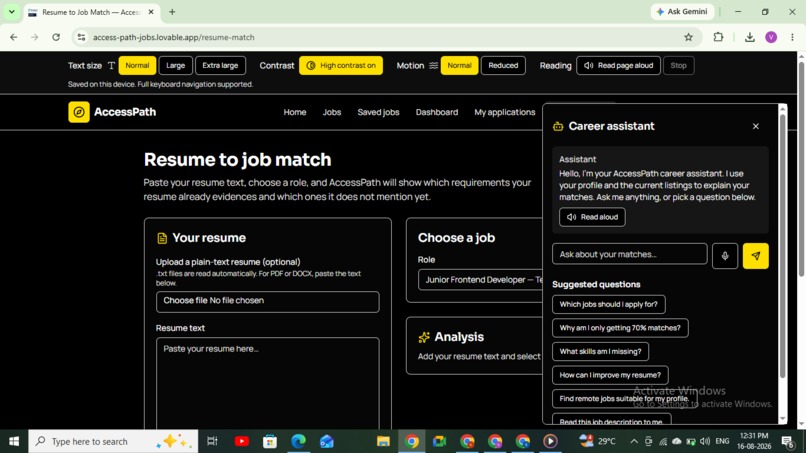Open the Chrome profile avatar

771,37
